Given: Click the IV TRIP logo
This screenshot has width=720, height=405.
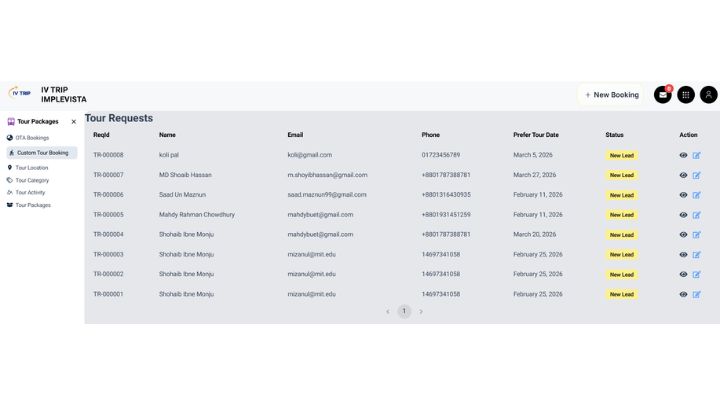Looking at the screenshot, I should click(20, 93).
